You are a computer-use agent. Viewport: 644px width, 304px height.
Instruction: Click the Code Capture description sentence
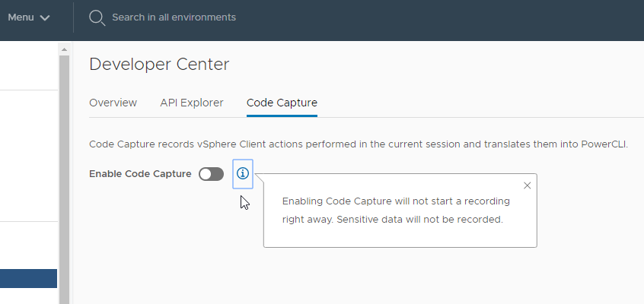pyautogui.click(x=359, y=144)
